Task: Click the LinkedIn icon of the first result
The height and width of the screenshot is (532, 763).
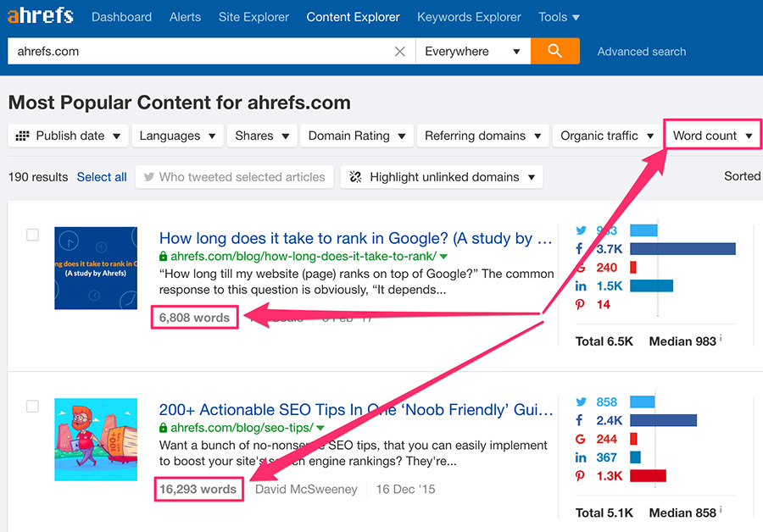Action: pyautogui.click(x=581, y=286)
